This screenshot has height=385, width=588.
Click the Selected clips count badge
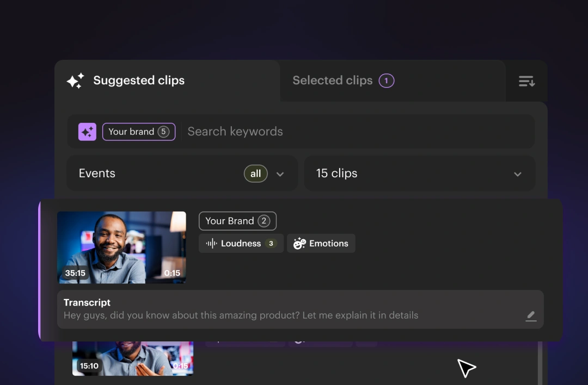pos(387,81)
